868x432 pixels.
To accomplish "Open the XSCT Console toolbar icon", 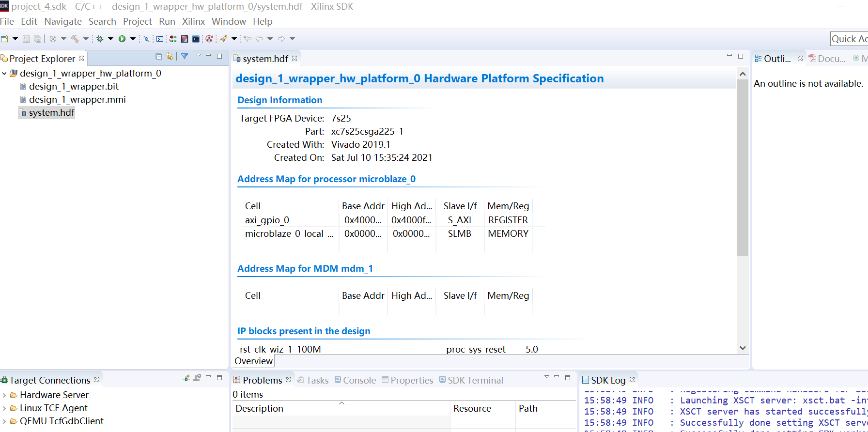I will (160, 39).
